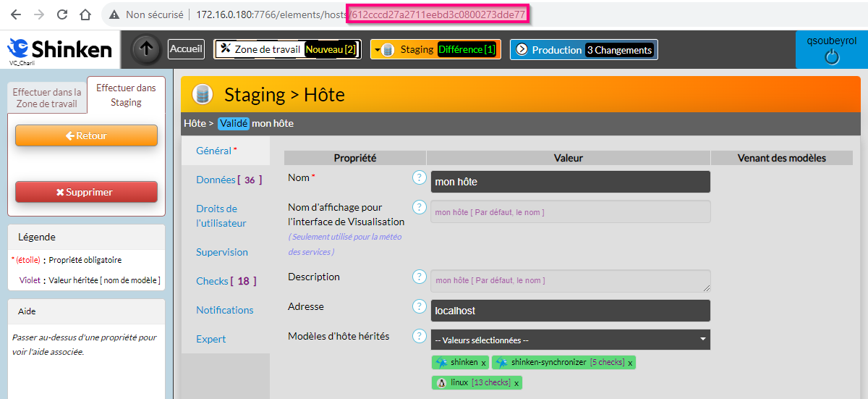Click help icon beside Description field
The image size is (868, 399).
tap(419, 277)
